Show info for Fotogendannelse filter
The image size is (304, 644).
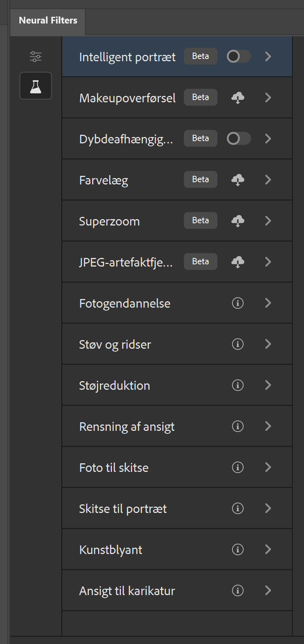(x=238, y=303)
